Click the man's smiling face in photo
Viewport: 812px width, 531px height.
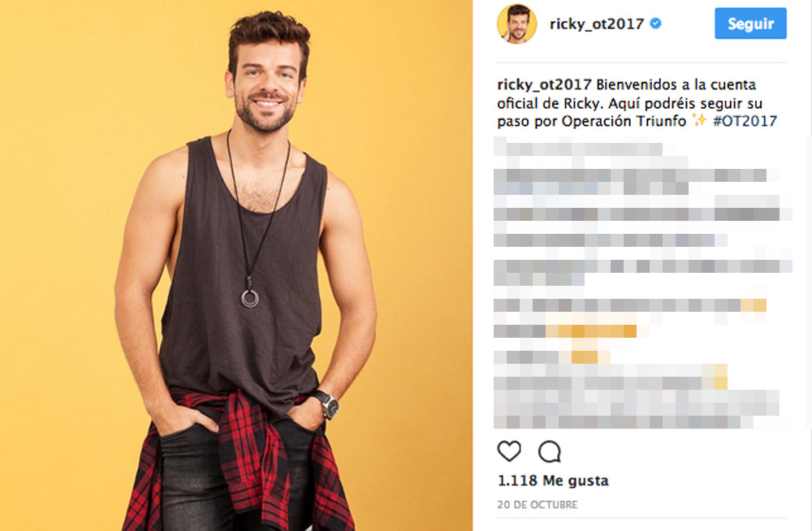click(266, 85)
